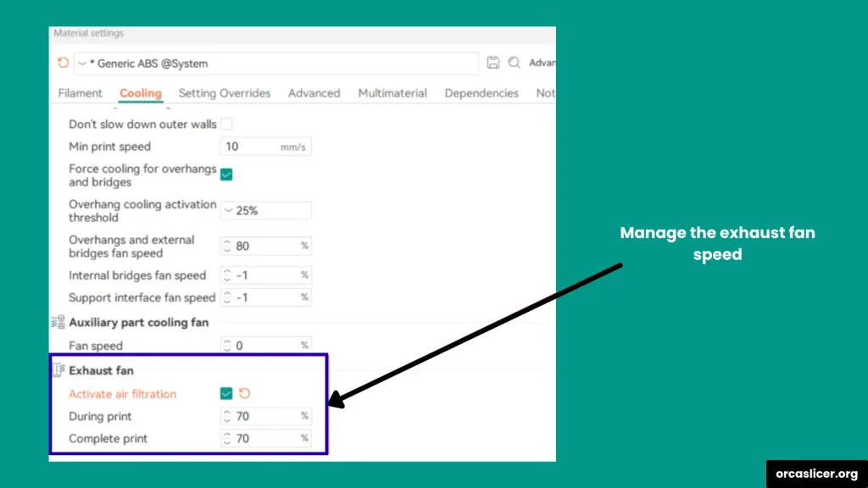This screenshot has height=488, width=868.
Task: Click the Exhaust fan section icon
Action: tap(58, 370)
